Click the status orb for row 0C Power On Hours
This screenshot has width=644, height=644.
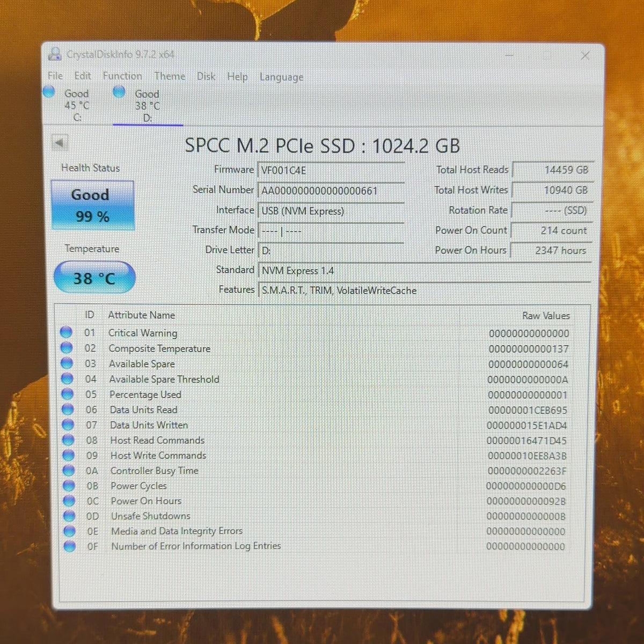(x=69, y=501)
